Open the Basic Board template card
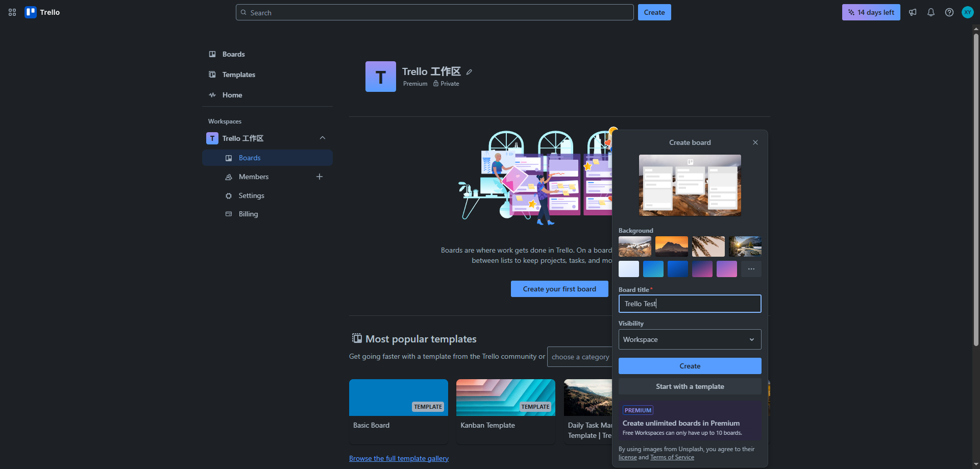 pos(399,412)
